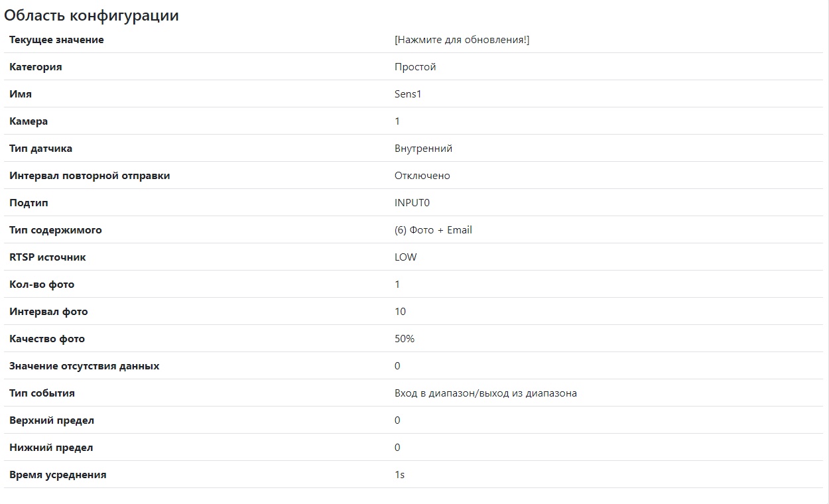Click the Нижний предел value "0"

tap(397, 448)
